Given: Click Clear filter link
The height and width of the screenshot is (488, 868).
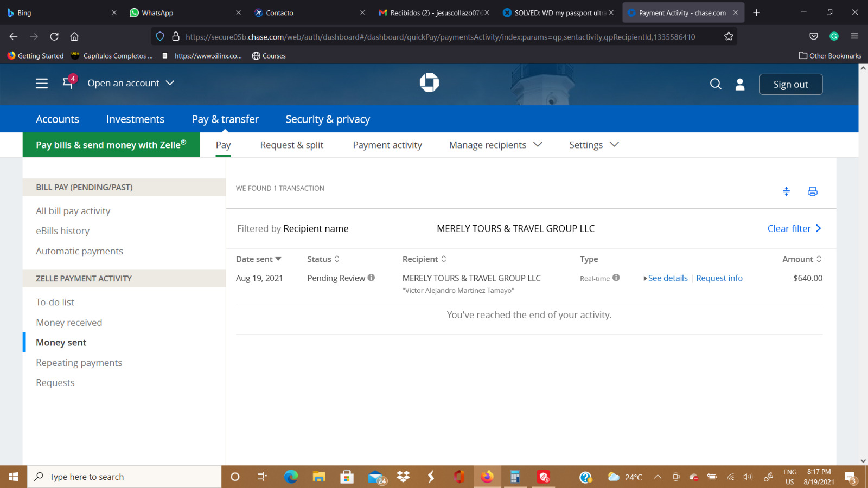Looking at the screenshot, I should [x=794, y=228].
